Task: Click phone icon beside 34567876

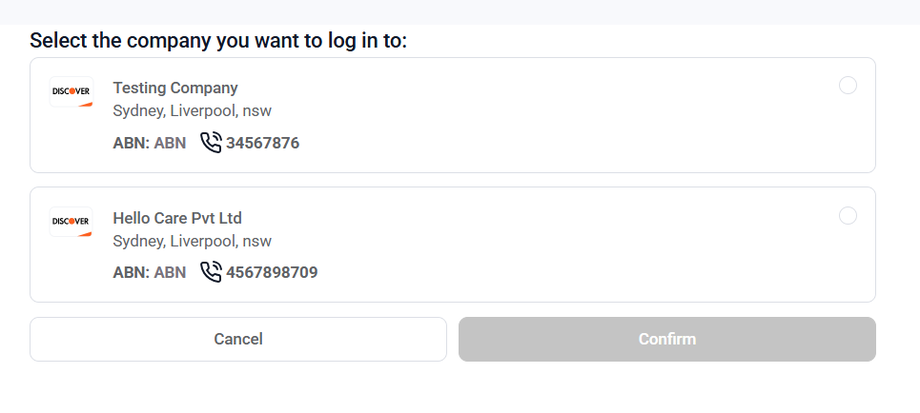Action: tap(210, 142)
